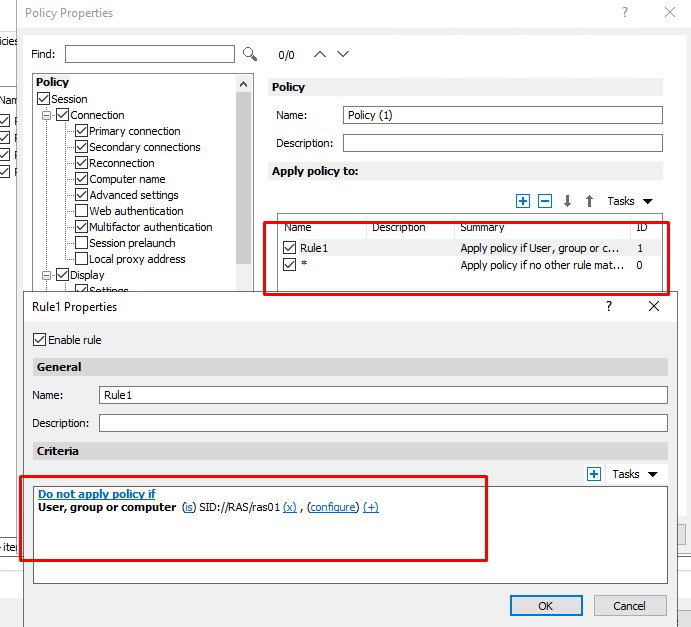
Task: Move rule down with down arrow
Action: pyautogui.click(x=568, y=201)
